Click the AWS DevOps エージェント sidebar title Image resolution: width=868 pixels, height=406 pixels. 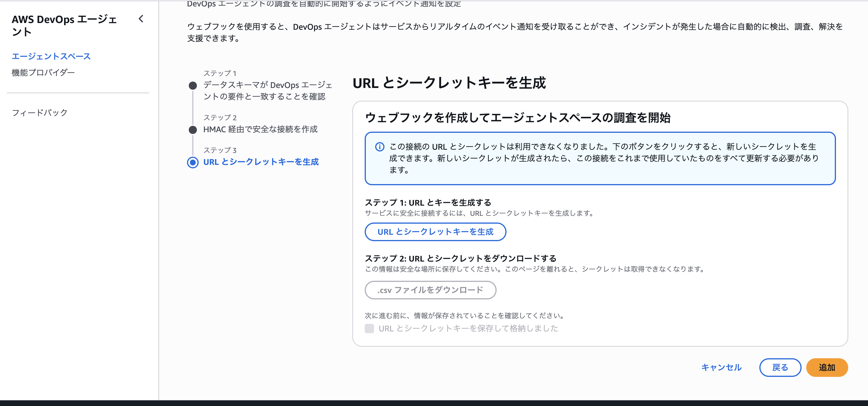(x=64, y=25)
